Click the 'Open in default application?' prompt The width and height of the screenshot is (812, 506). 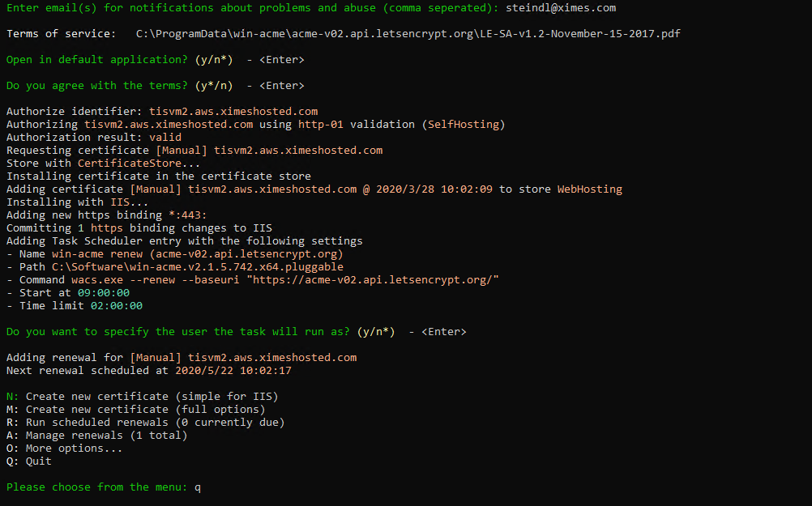(x=96, y=59)
